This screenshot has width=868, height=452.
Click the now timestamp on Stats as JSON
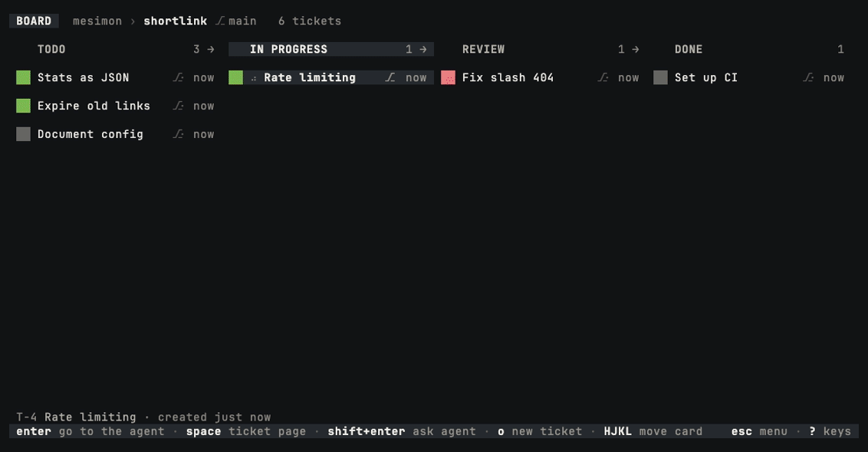[x=204, y=78]
